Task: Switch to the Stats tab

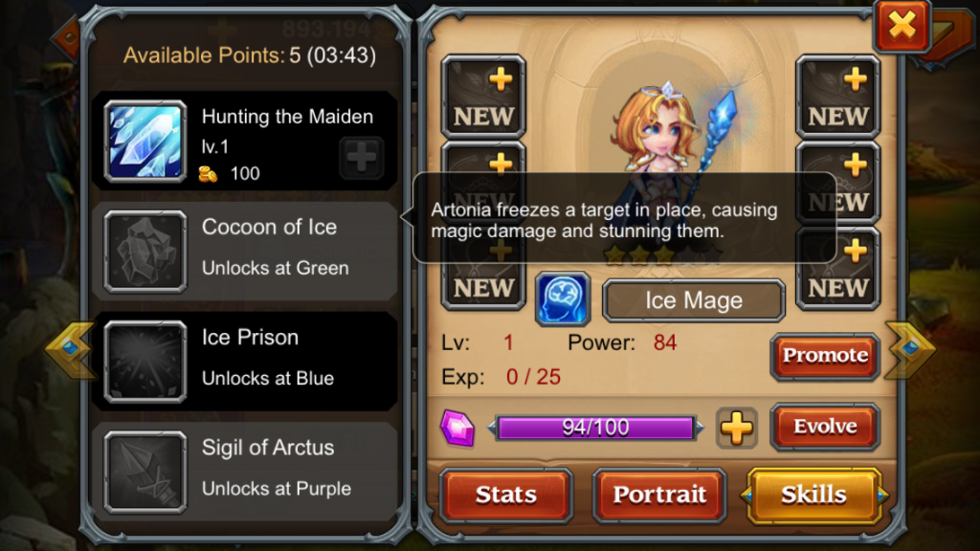Action: click(x=506, y=495)
